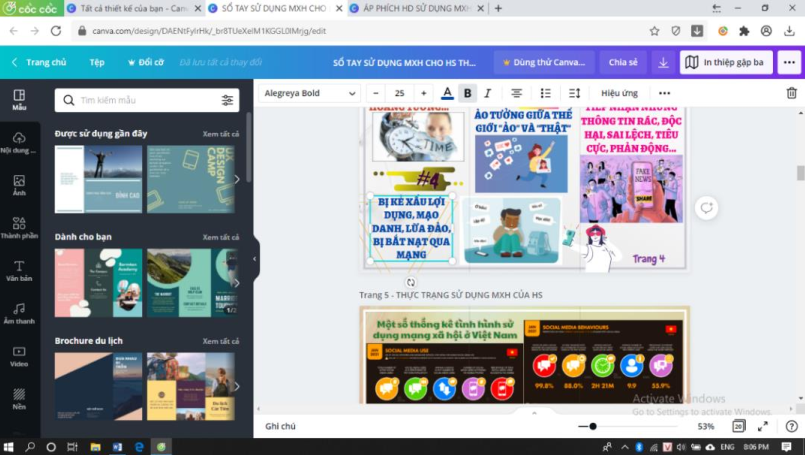Collapse the side panel arrow
This screenshot has width=805, height=455.
pos(255,259)
